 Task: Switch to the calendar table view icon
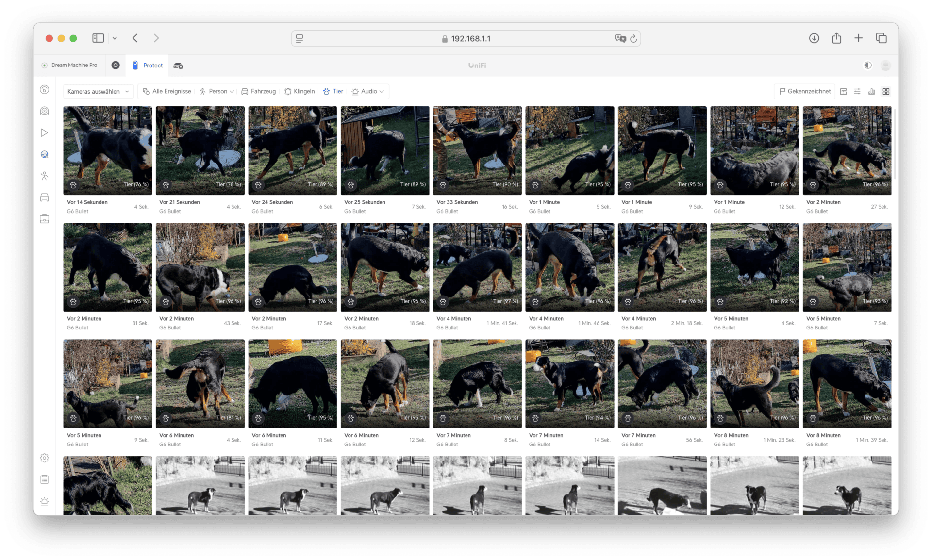point(844,91)
